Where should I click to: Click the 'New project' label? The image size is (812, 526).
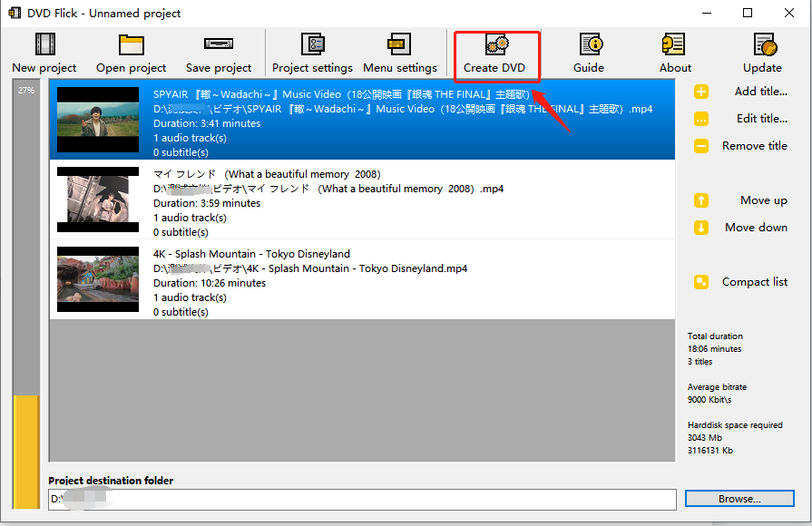pyautogui.click(x=44, y=68)
